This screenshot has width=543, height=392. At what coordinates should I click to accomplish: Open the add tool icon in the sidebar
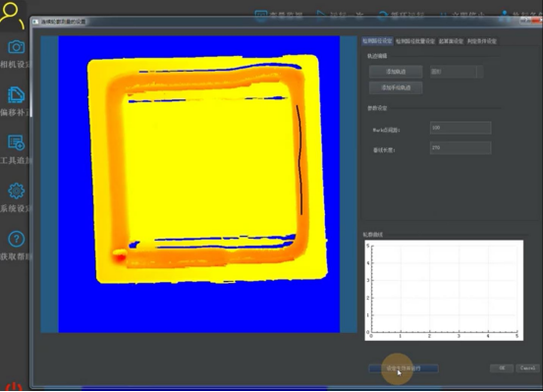point(17,142)
